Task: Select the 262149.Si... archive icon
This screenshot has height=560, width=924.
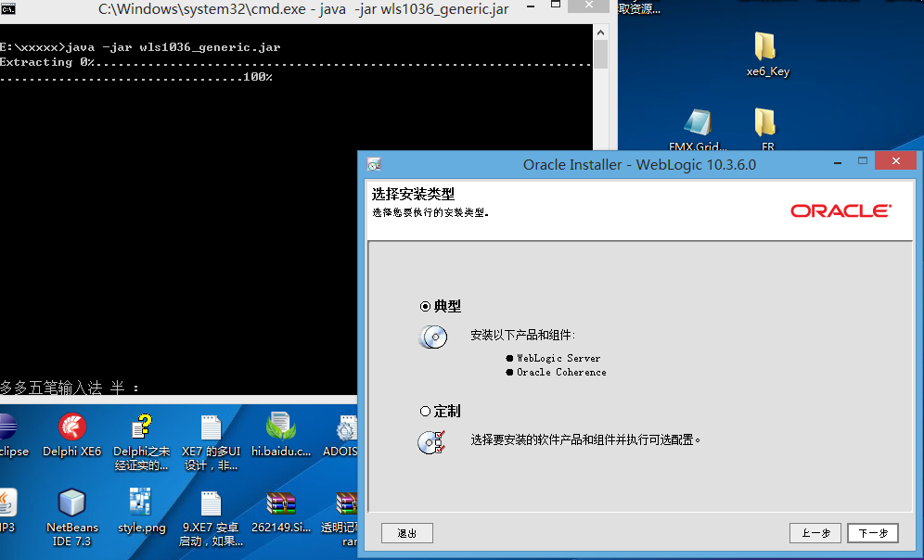Action: tap(281, 511)
